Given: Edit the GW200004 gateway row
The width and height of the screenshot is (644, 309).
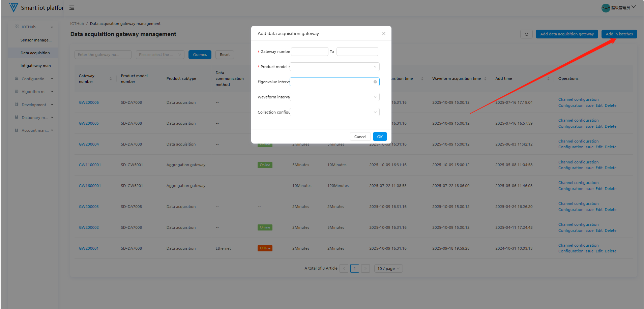Looking at the screenshot, I should point(599,147).
